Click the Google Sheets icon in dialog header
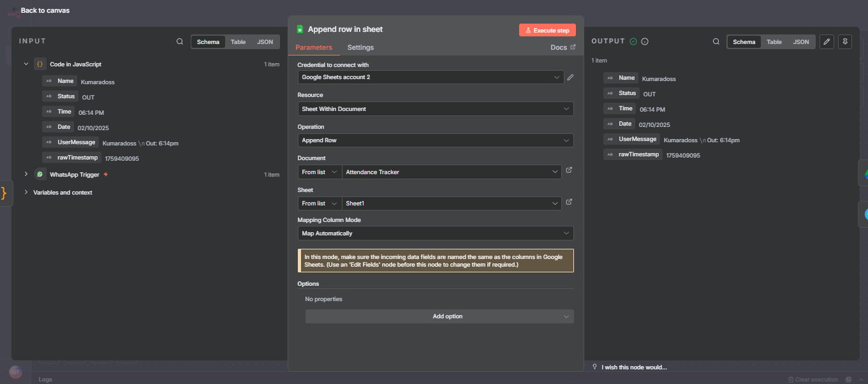The height and width of the screenshot is (384, 868). coord(300,29)
